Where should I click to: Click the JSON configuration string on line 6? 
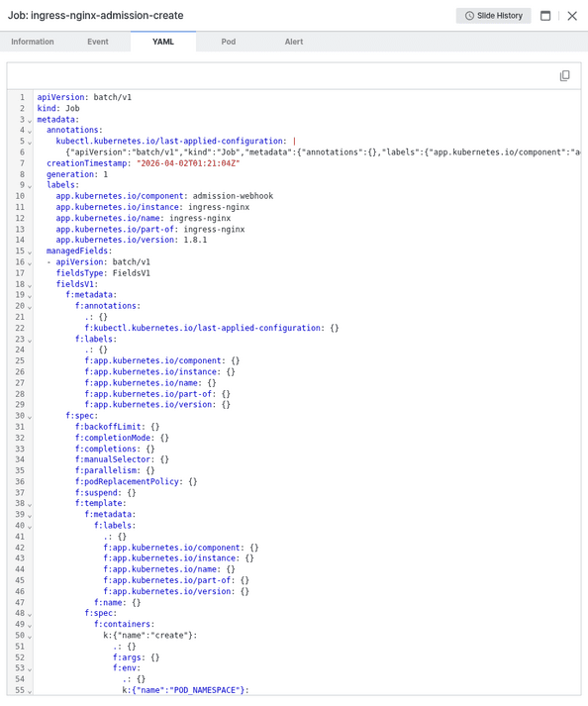click(x=323, y=152)
